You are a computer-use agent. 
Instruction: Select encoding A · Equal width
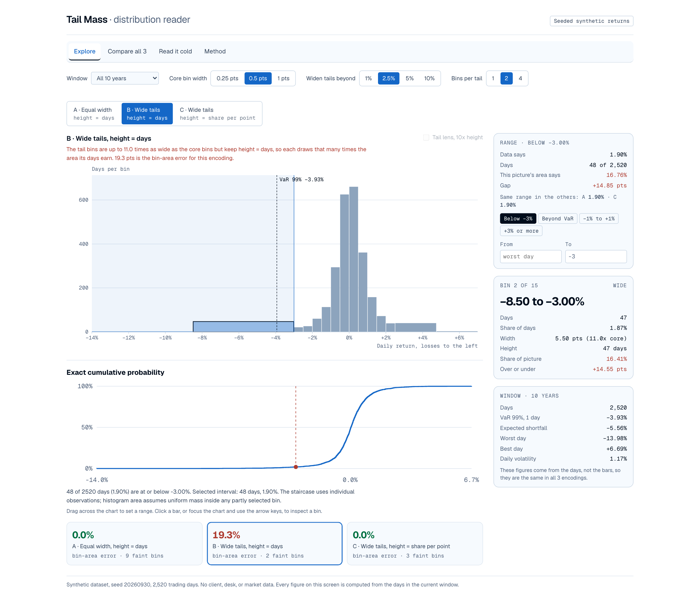click(x=94, y=114)
